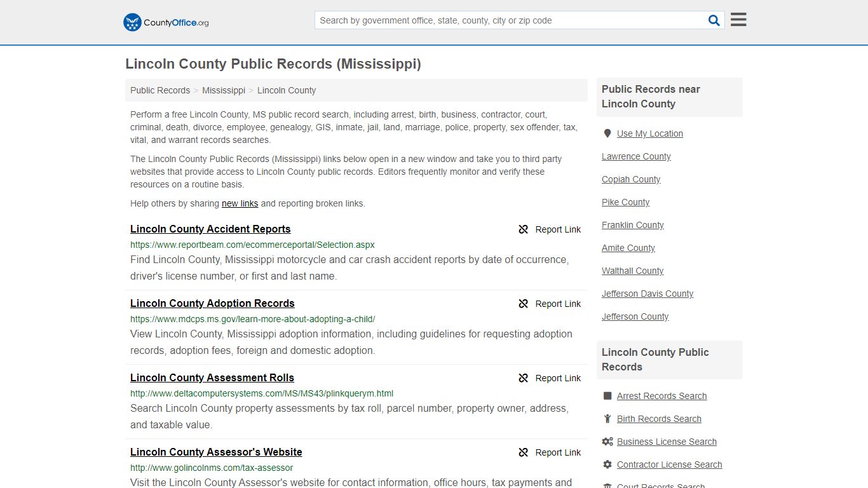Click the location pin icon beside Use My Location
Viewport: 868px width, 488px height.
coord(607,133)
